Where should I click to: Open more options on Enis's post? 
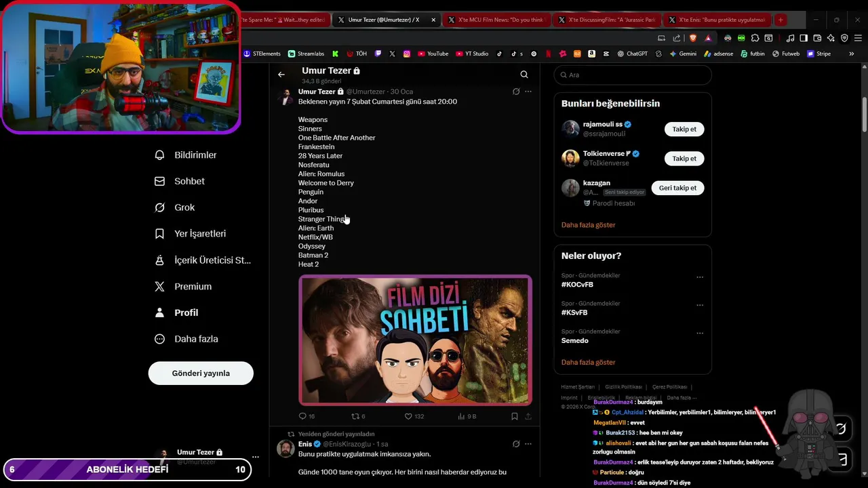tap(528, 444)
